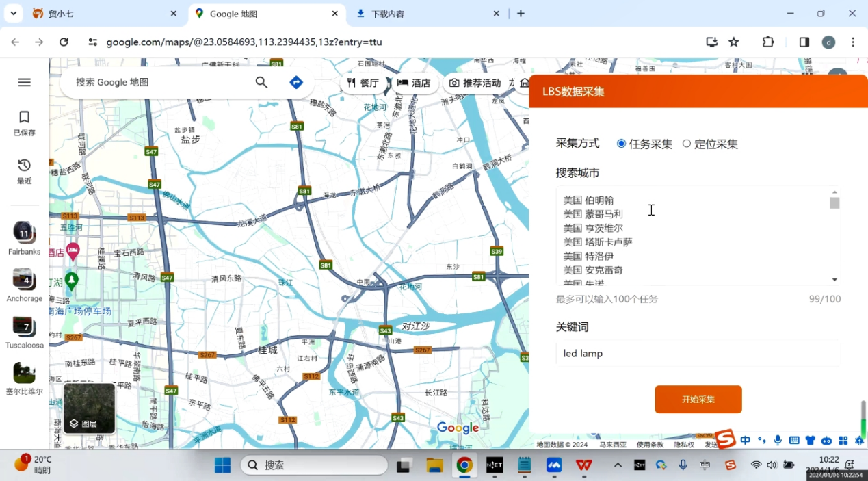Open the Chrome three-dot menu
Screen dimensions: 868x481
pyautogui.click(x=853, y=42)
